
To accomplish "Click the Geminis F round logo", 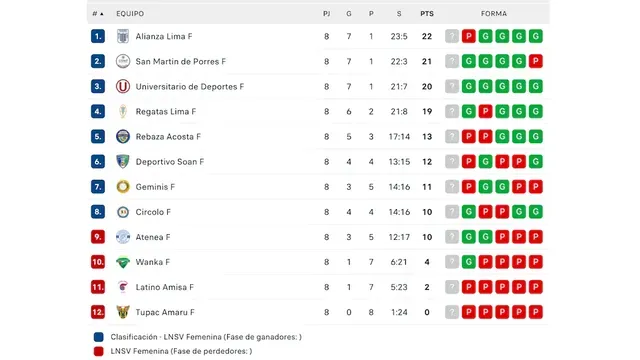I will tap(123, 187).
